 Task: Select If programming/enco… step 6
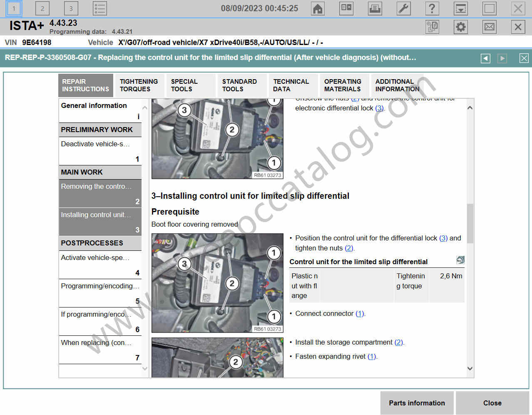click(100, 321)
